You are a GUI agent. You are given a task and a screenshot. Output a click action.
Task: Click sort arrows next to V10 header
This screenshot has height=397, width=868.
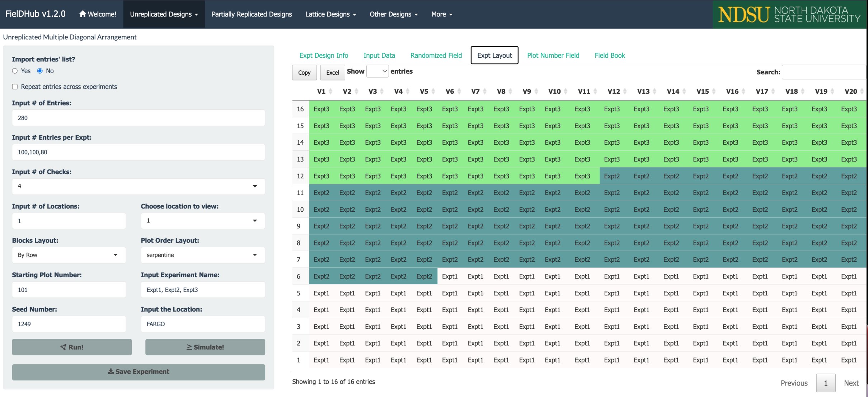566,92
